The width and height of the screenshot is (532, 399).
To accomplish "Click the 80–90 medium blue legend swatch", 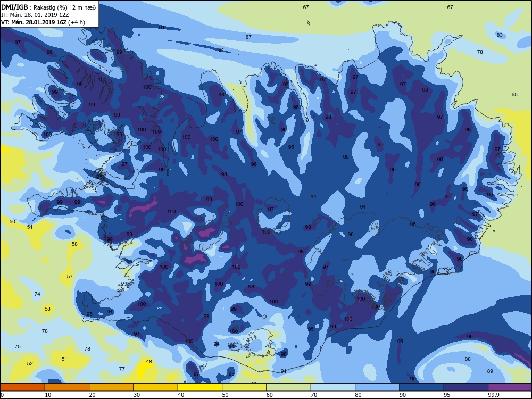I will click(x=377, y=387).
